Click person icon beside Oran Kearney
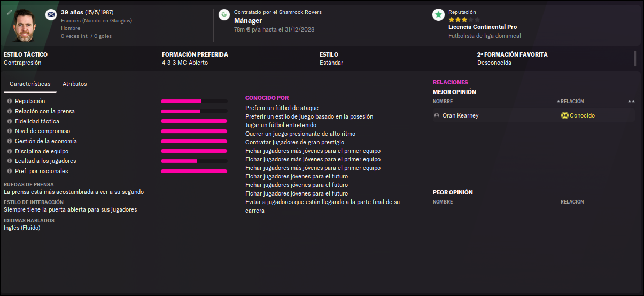 [437, 115]
